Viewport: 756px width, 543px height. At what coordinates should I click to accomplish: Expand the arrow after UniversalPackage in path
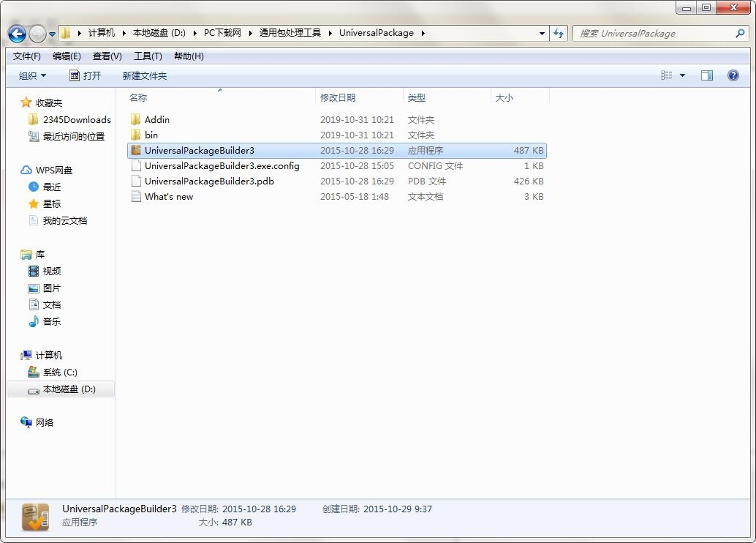[423, 34]
